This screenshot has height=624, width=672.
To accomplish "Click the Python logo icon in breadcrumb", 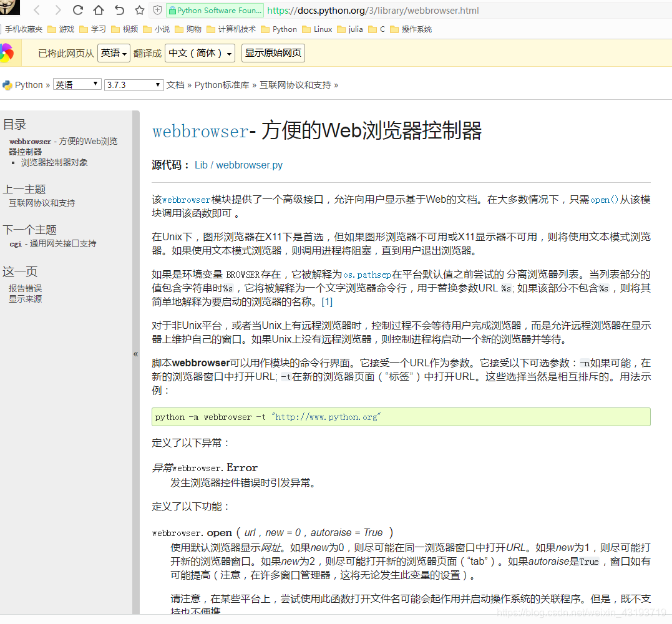I will (7, 85).
